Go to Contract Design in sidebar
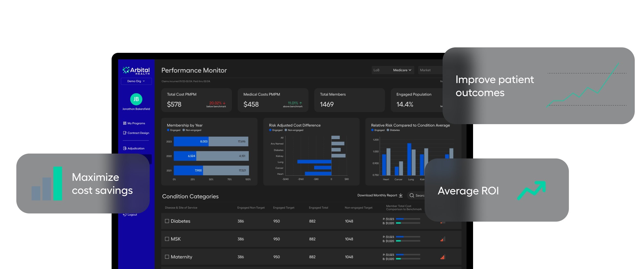This screenshot has width=644, height=269. (x=138, y=133)
